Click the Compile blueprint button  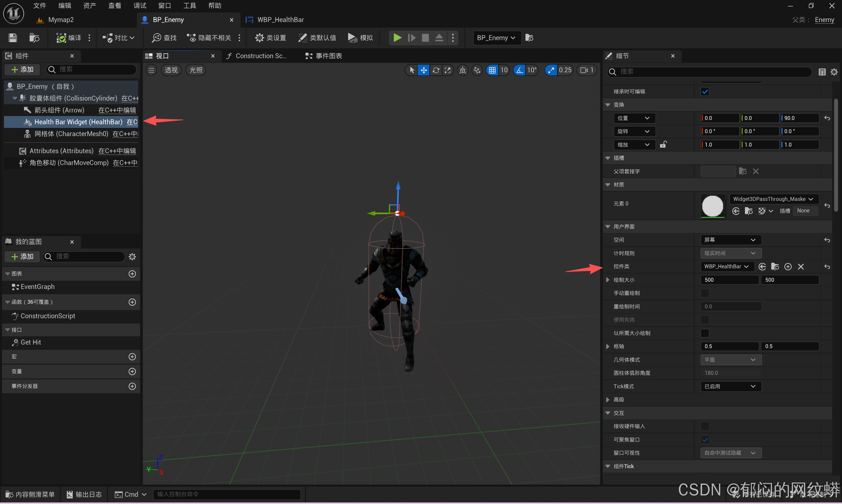point(68,38)
